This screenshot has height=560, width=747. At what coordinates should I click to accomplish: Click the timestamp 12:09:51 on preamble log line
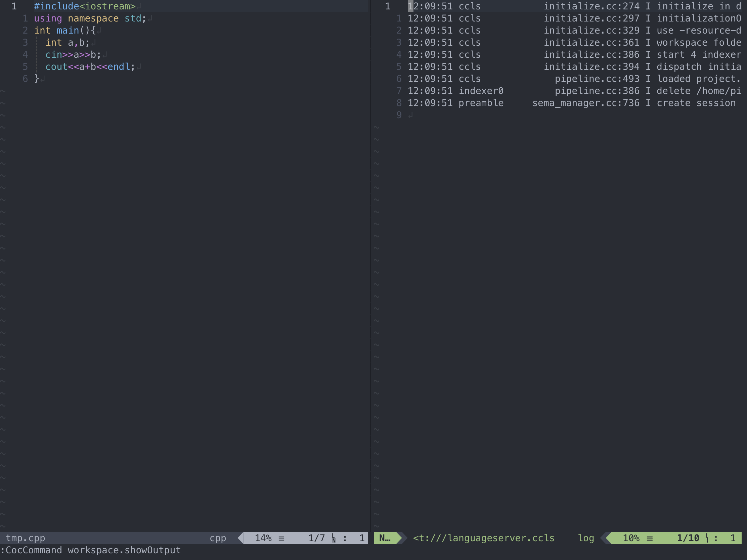click(x=430, y=103)
